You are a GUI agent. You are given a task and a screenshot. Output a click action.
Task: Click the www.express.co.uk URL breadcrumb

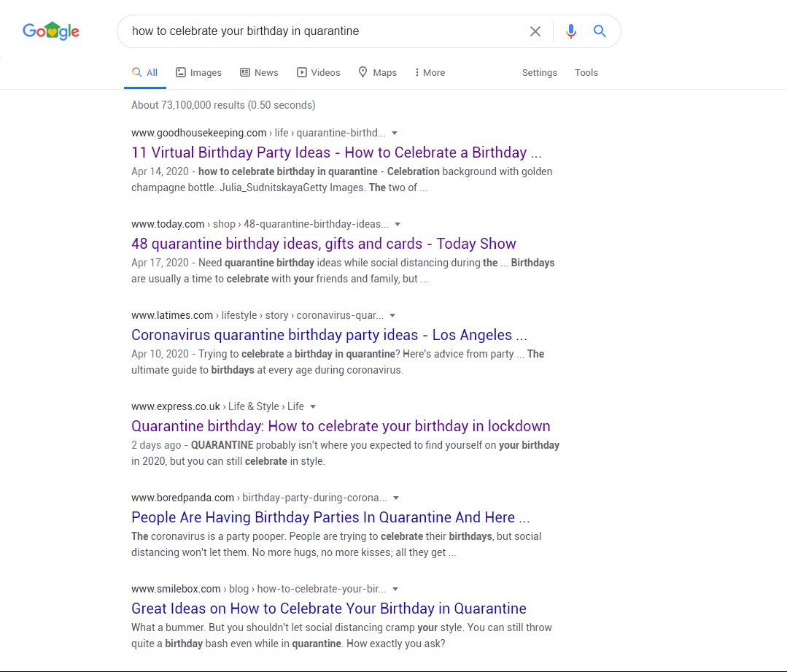pyautogui.click(x=218, y=406)
